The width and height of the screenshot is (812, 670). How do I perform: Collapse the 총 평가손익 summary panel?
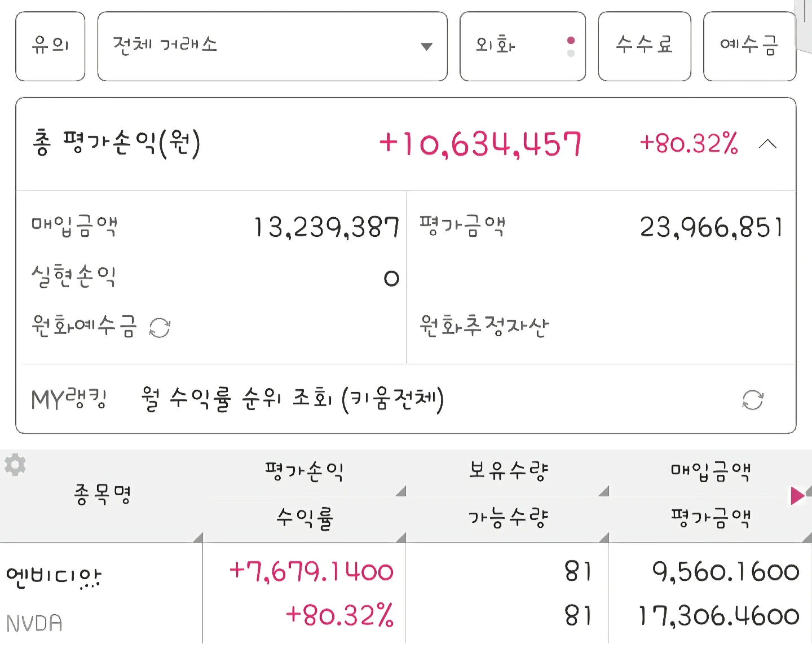(767, 144)
